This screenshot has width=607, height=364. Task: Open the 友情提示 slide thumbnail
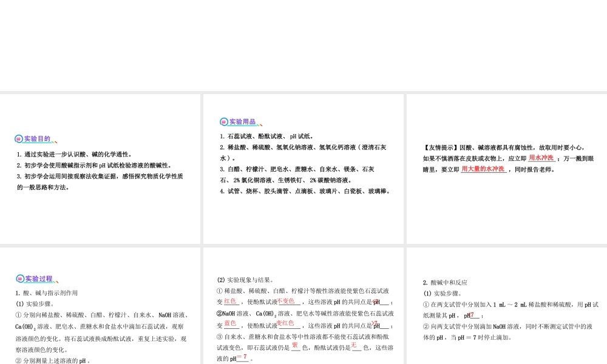coord(507,169)
